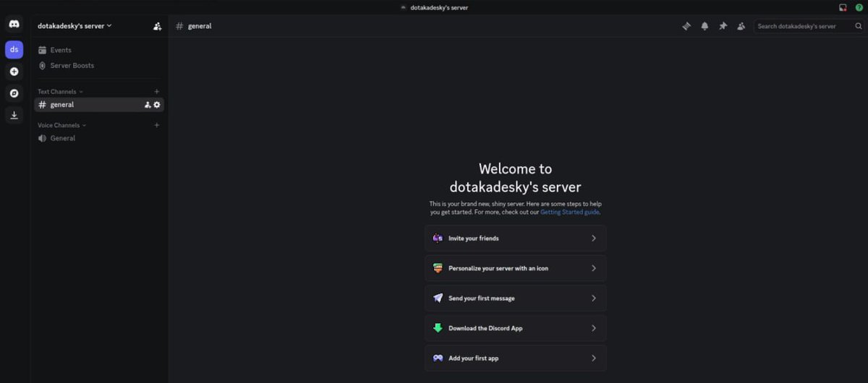Screen dimensions: 868x383
Task: Click the hash icon in channel header
Action: (x=179, y=26)
